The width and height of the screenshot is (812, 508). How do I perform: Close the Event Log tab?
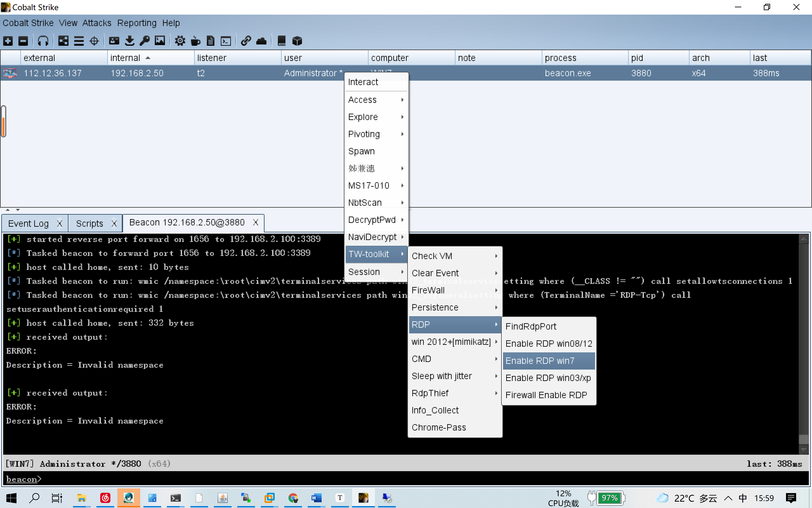point(59,224)
